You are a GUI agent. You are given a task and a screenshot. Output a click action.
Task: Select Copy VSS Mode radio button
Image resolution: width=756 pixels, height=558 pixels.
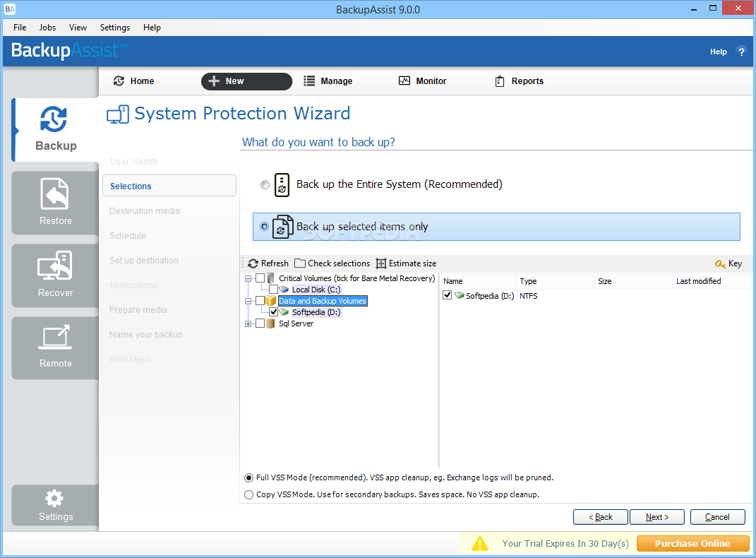(248, 495)
